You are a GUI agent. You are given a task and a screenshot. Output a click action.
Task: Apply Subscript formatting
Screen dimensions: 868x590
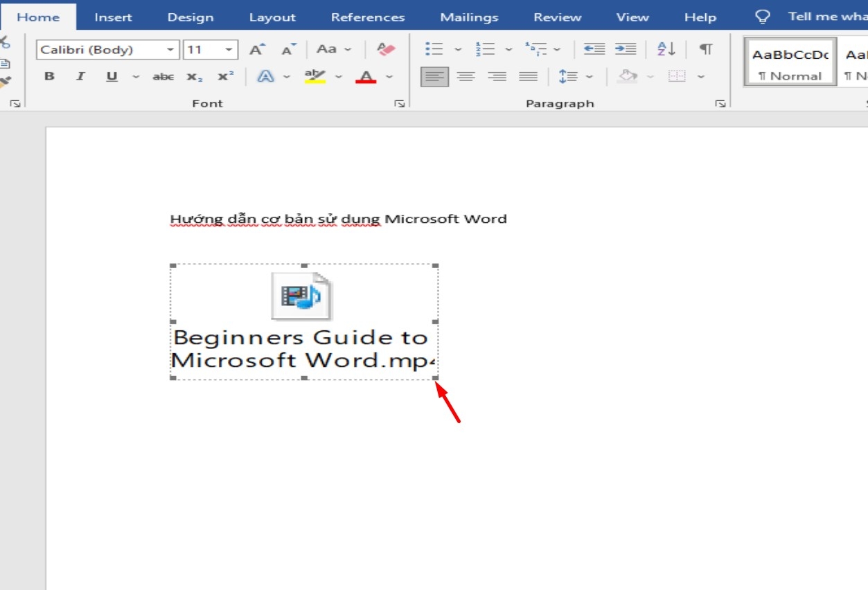pyautogui.click(x=195, y=77)
